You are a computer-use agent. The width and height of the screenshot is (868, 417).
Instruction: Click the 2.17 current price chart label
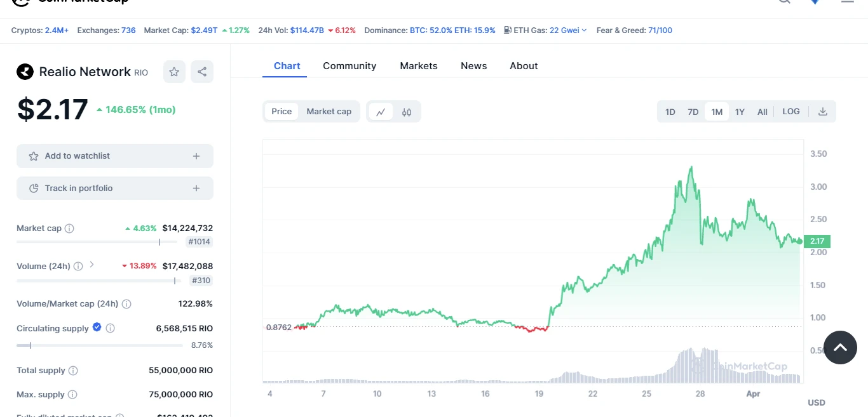(817, 241)
